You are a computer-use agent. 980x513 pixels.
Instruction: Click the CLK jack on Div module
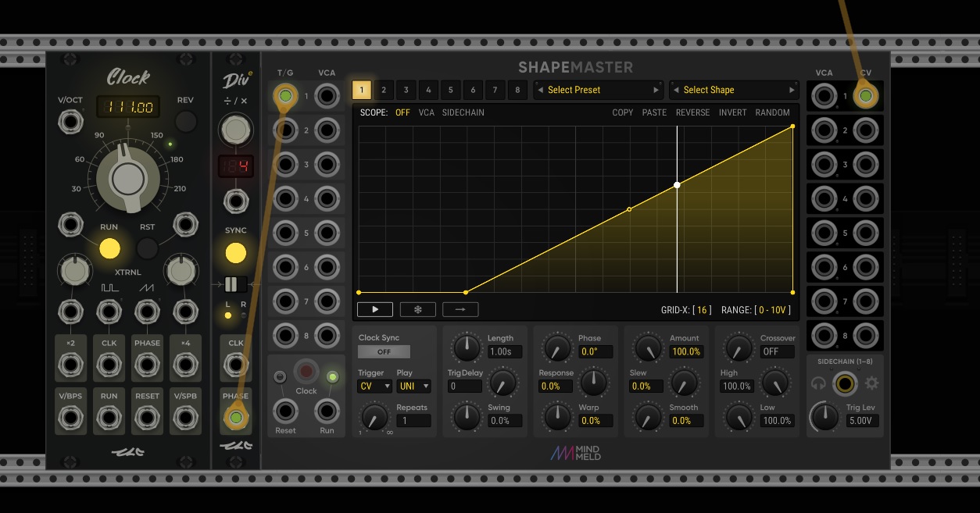236,365
